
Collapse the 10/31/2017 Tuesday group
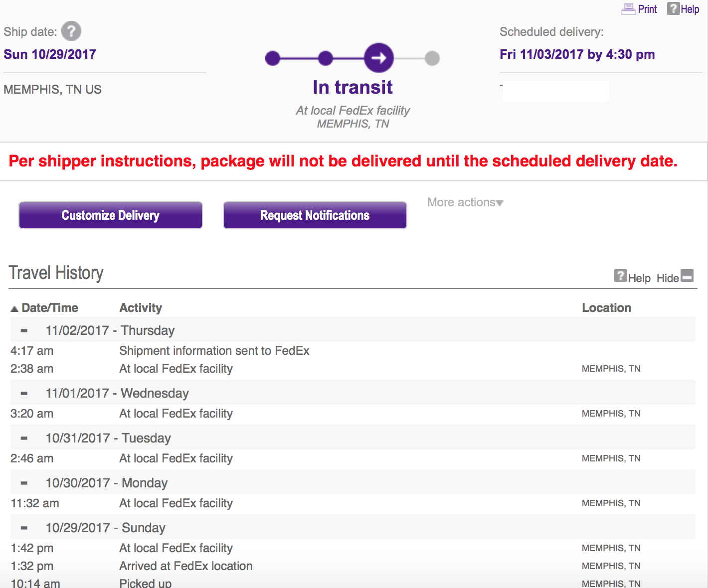tap(24, 438)
